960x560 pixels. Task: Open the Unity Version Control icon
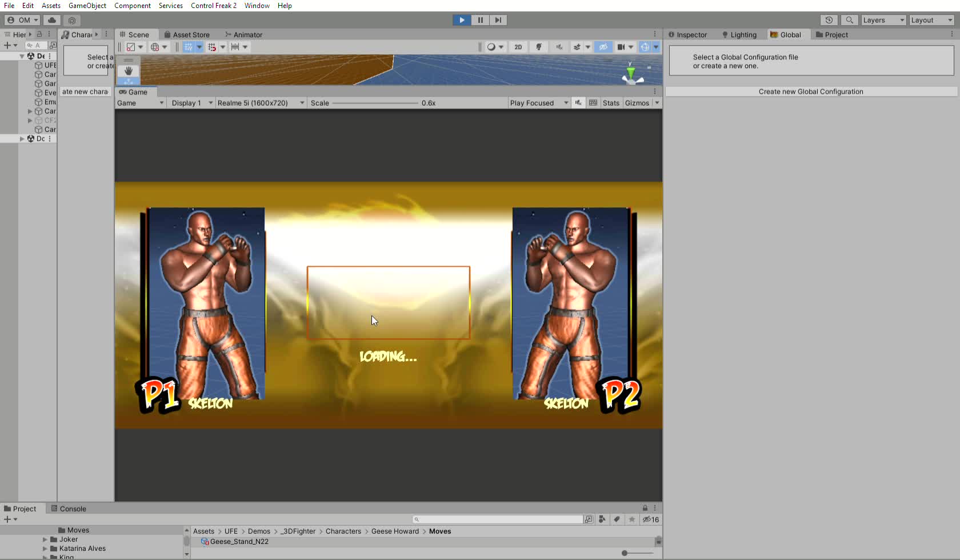point(72,20)
